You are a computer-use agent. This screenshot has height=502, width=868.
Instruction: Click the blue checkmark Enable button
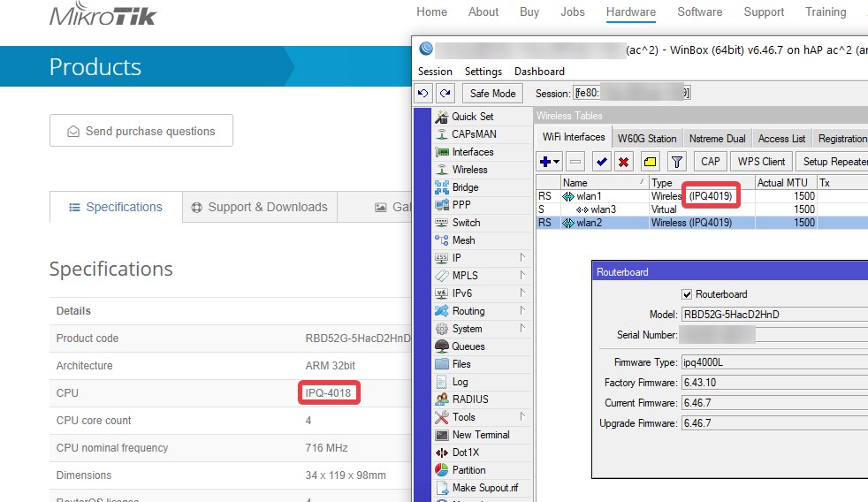tap(601, 162)
